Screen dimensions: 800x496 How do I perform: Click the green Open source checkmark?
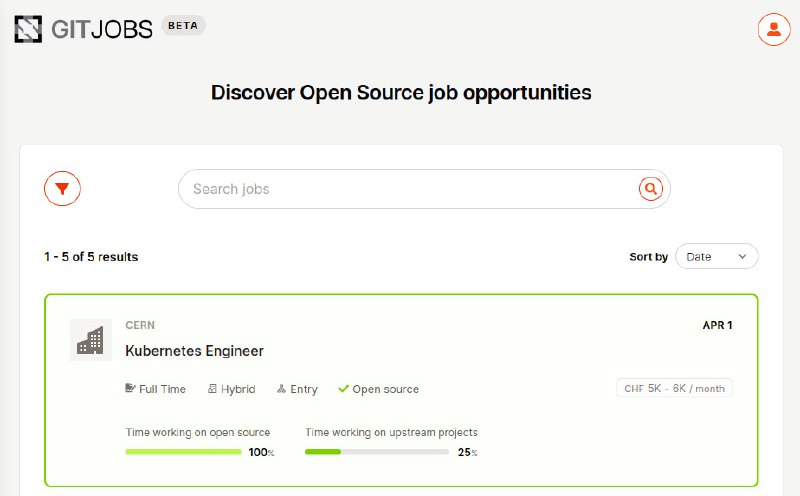pos(343,389)
